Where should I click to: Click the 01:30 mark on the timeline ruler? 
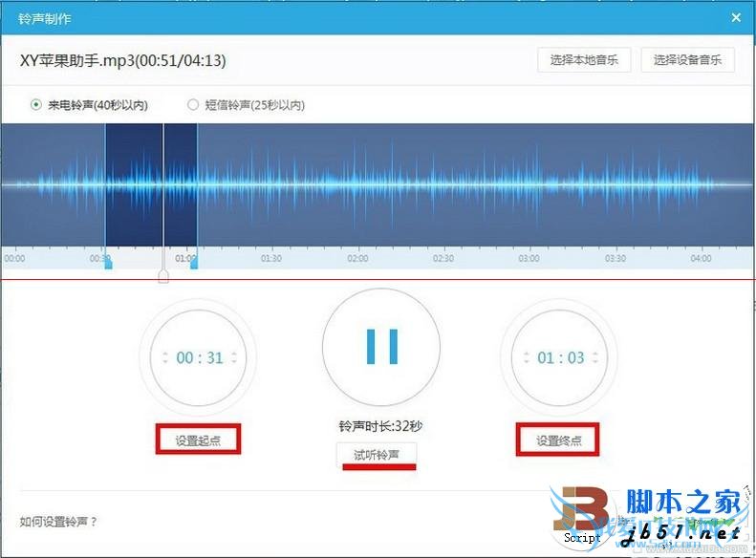coord(271,259)
